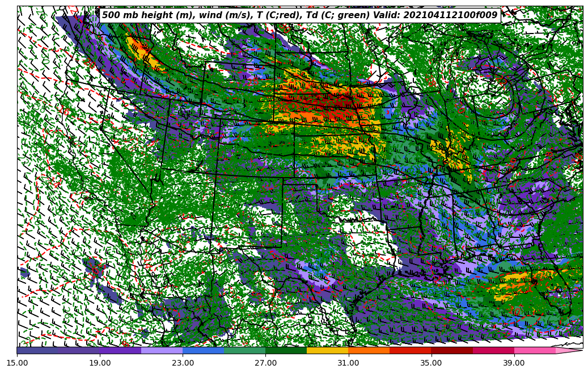Click the 39.00 colorbar tick label
Screen dimensions: 588x373
(514, 362)
